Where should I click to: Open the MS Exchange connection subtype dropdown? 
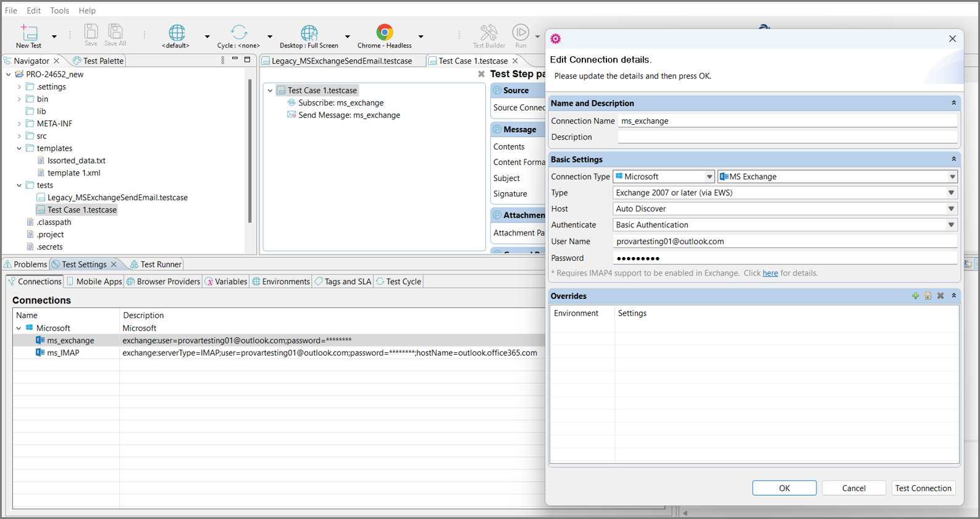pos(952,177)
